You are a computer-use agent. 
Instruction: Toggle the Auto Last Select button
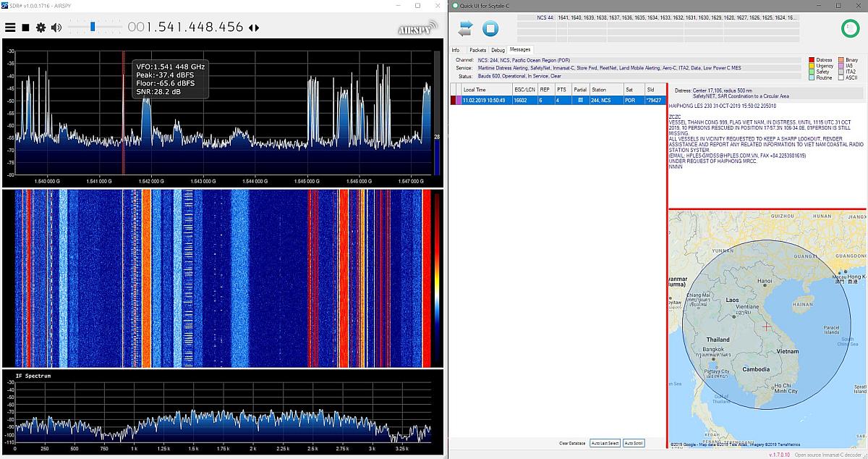pos(605,443)
